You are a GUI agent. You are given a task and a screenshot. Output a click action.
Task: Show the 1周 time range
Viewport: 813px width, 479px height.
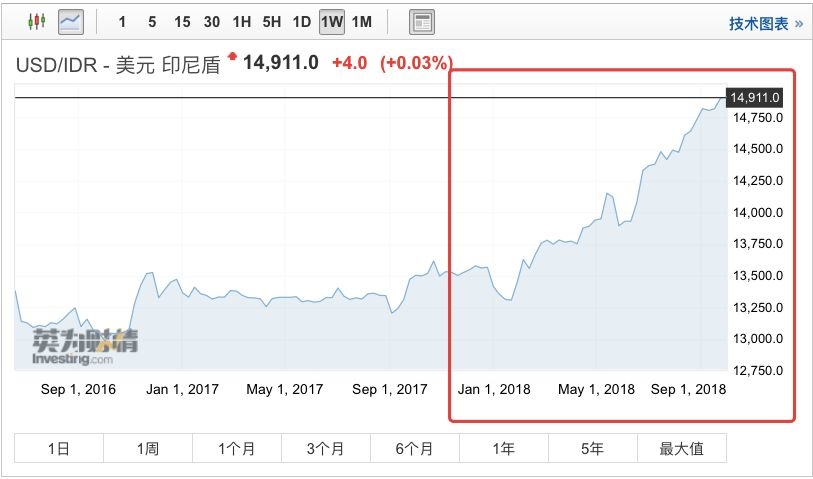(x=148, y=449)
